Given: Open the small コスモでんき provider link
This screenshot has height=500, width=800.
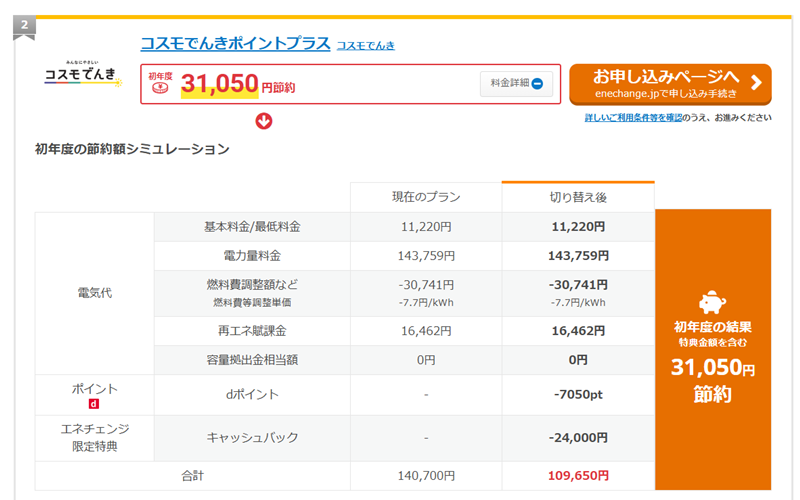Looking at the screenshot, I should [365, 45].
